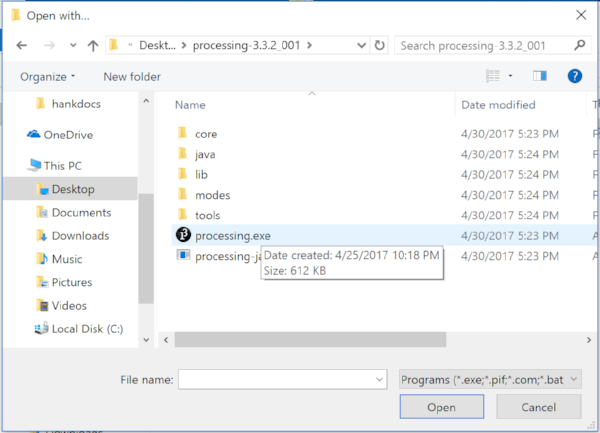This screenshot has width=600, height=433.
Task: Click the lib folder name
Action: tap(201, 175)
